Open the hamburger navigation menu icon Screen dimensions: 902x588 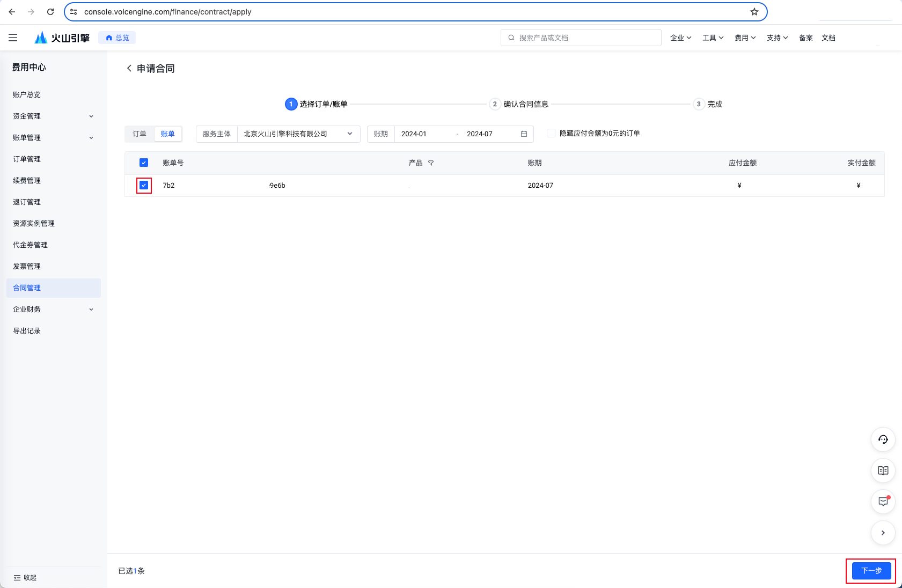13,38
